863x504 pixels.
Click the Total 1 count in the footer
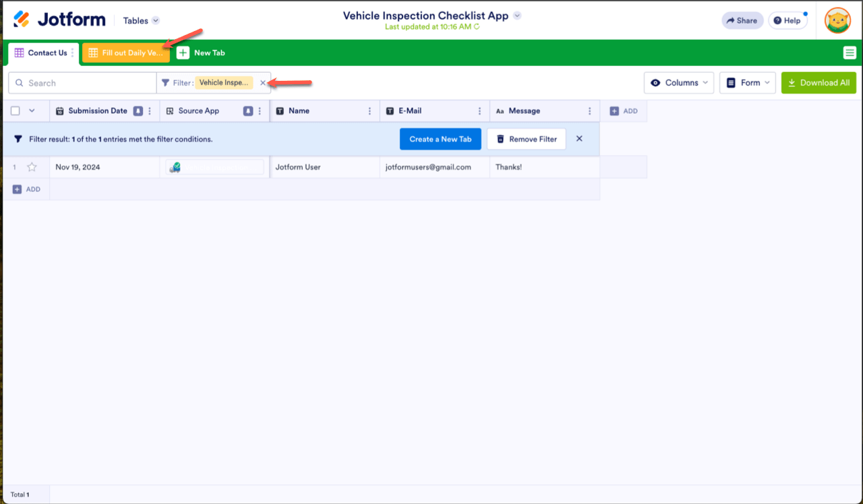pos(20,495)
